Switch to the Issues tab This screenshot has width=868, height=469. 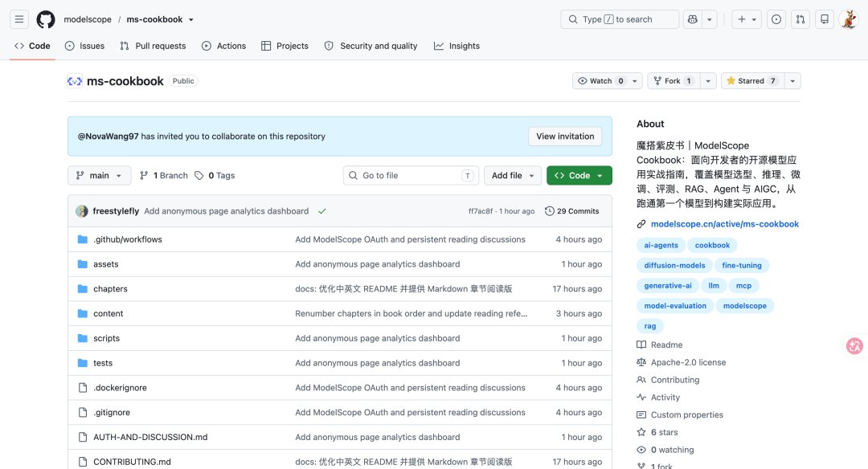coord(84,46)
